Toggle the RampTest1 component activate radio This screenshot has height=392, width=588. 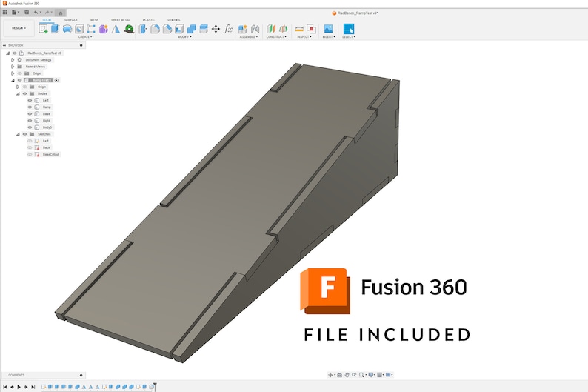[x=56, y=80]
